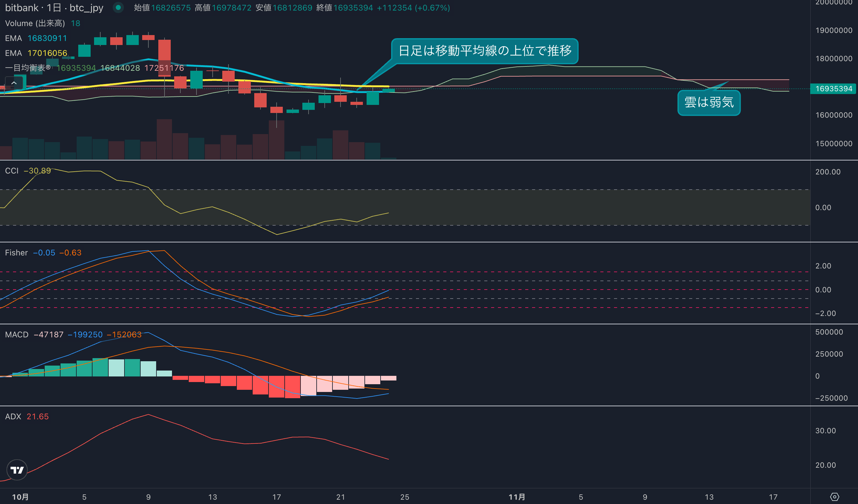Click the 18000000 price axis level
This screenshot has width=858, height=504.
click(833, 59)
